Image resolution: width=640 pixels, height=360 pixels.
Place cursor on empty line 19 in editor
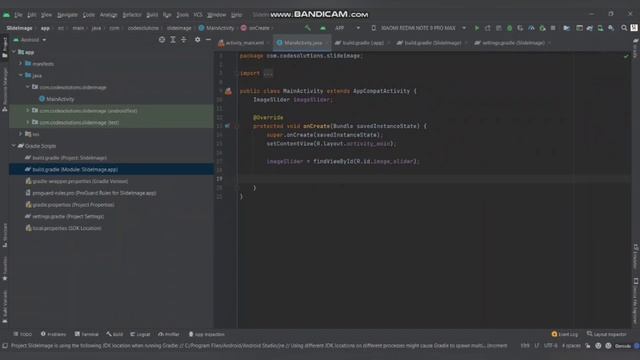pos(433,179)
